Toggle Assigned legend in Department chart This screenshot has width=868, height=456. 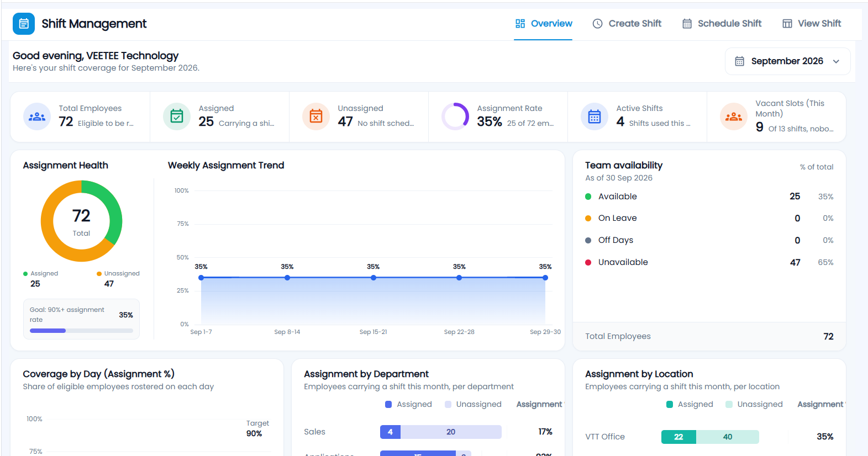(x=408, y=404)
